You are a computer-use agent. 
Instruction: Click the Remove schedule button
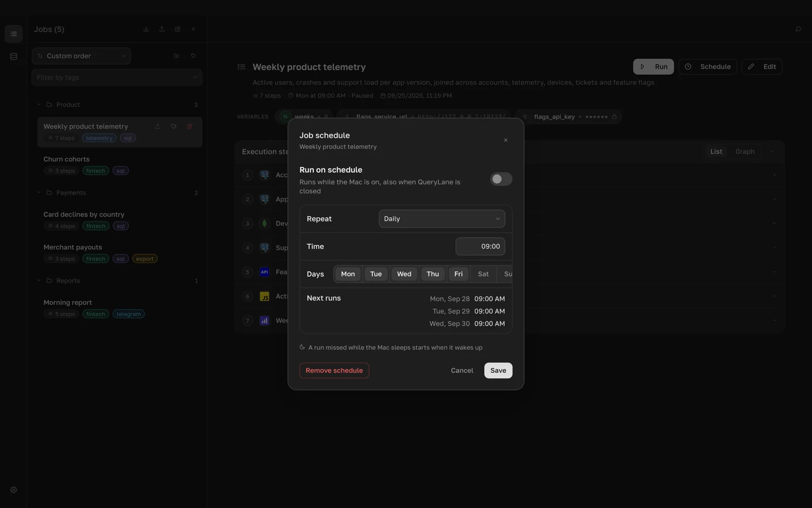pos(334,370)
